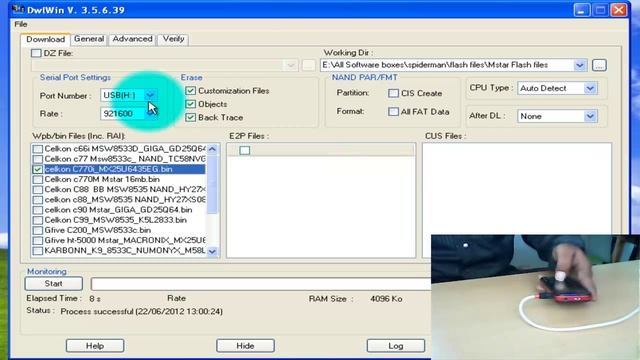Check KARBONN_K9_8533C_NUMONYX file
The width and height of the screenshot is (640, 360).
coord(38,251)
